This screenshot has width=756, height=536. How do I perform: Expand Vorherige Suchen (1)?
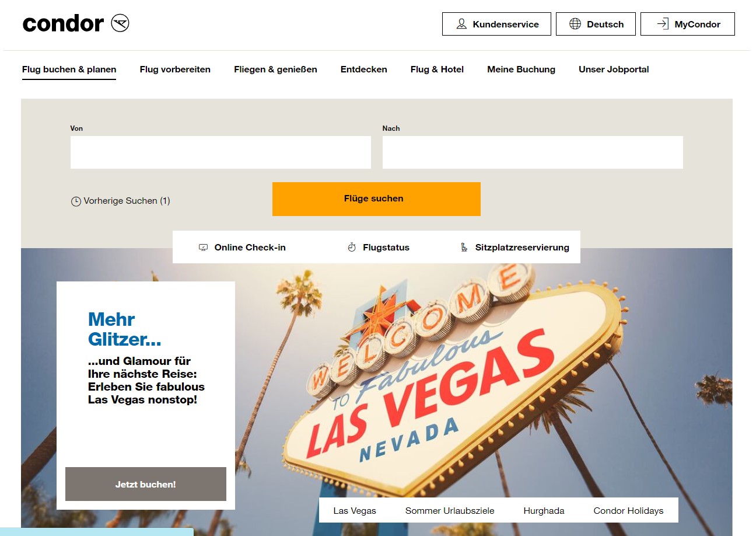(121, 201)
